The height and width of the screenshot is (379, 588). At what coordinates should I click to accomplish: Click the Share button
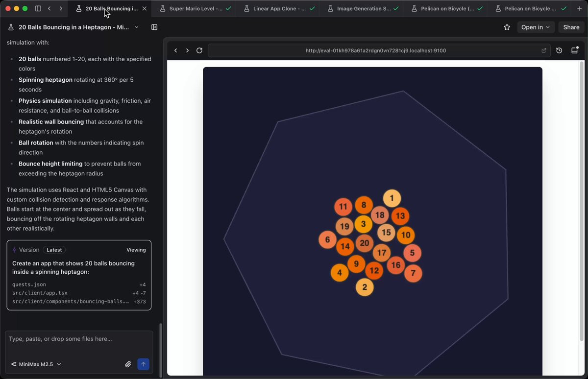(x=571, y=27)
